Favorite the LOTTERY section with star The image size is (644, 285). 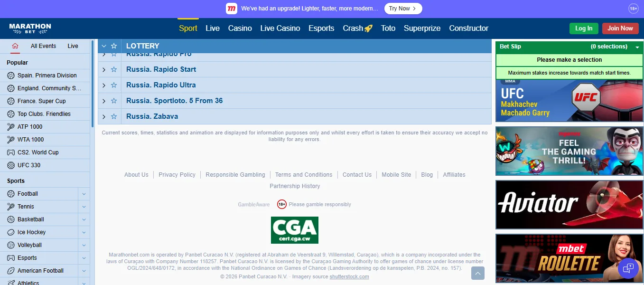tap(114, 46)
